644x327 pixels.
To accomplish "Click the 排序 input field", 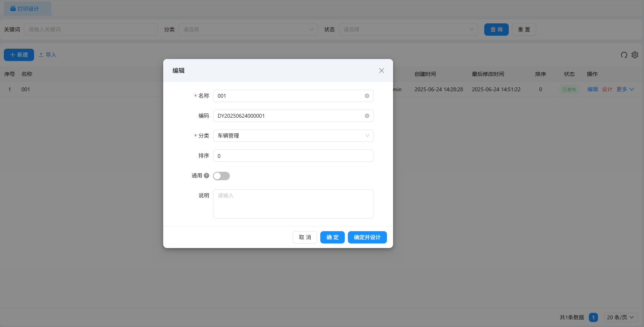I will (x=293, y=156).
